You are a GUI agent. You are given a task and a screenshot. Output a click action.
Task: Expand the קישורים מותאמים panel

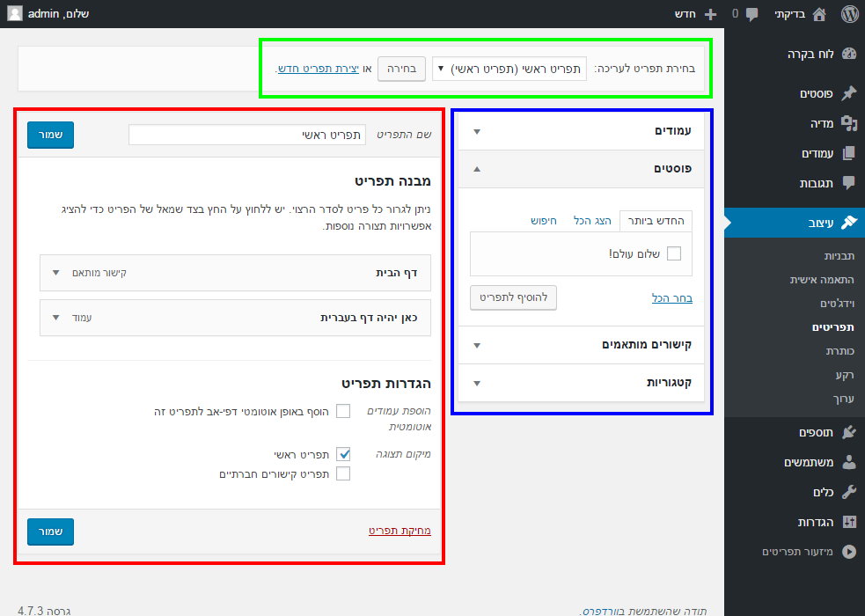(581, 345)
